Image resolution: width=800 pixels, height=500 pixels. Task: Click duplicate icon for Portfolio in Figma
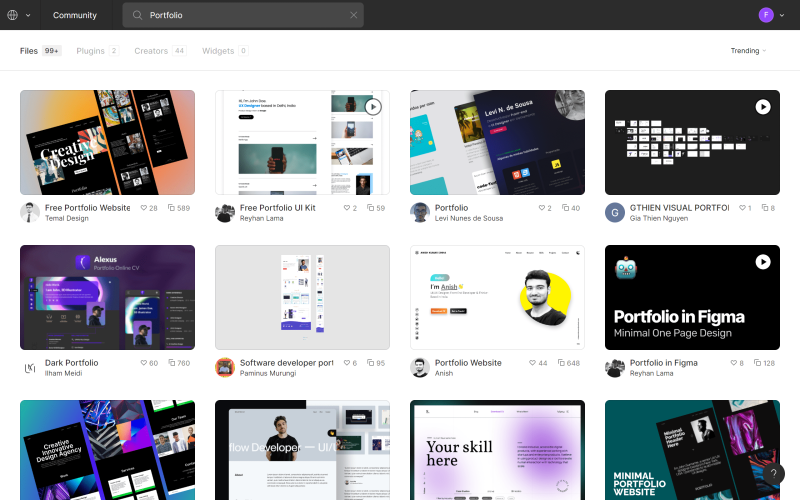[758, 363]
